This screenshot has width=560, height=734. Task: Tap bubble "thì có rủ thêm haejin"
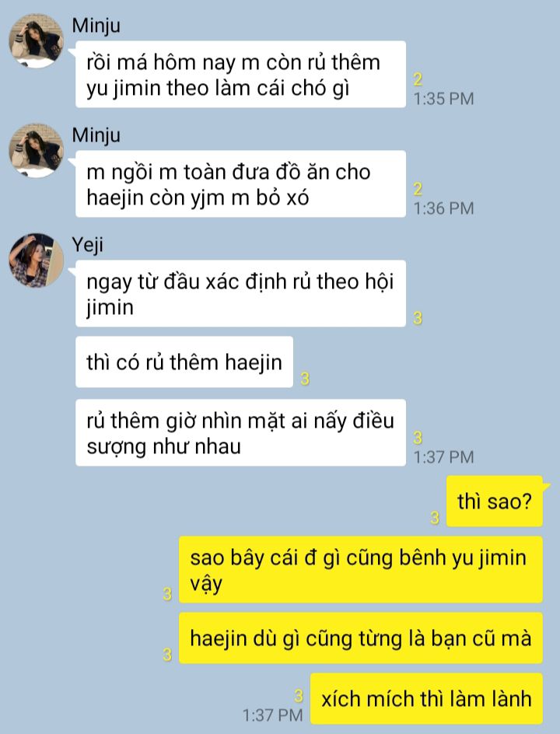(x=184, y=362)
